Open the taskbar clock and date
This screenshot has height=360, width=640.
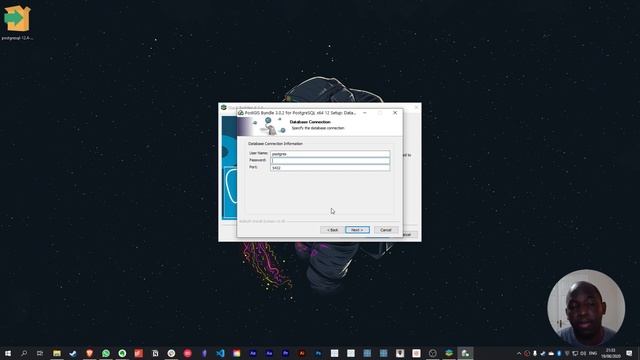click(x=611, y=353)
